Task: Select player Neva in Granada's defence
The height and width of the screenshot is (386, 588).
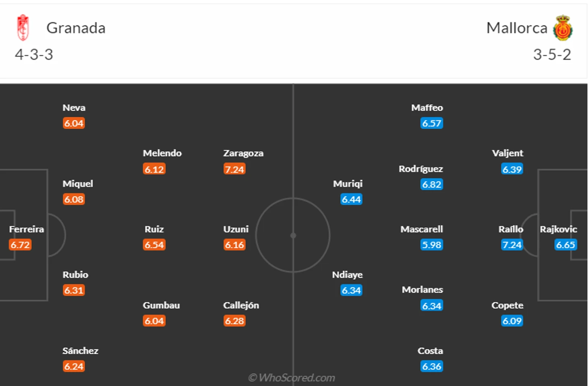Action: tap(74, 108)
